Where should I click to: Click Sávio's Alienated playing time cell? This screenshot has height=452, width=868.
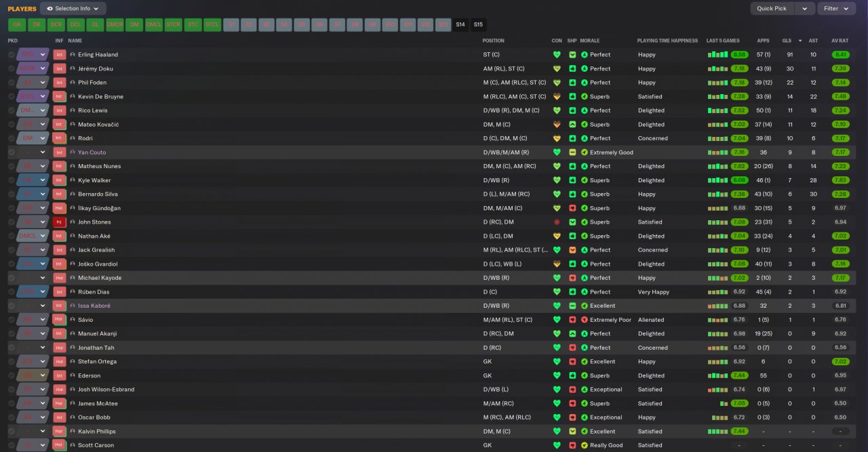pos(650,320)
